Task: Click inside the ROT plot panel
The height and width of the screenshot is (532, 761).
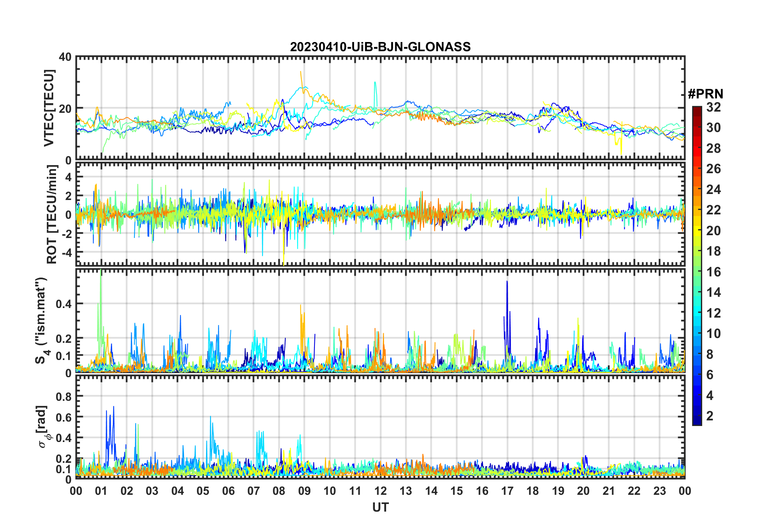Action: click(x=380, y=214)
